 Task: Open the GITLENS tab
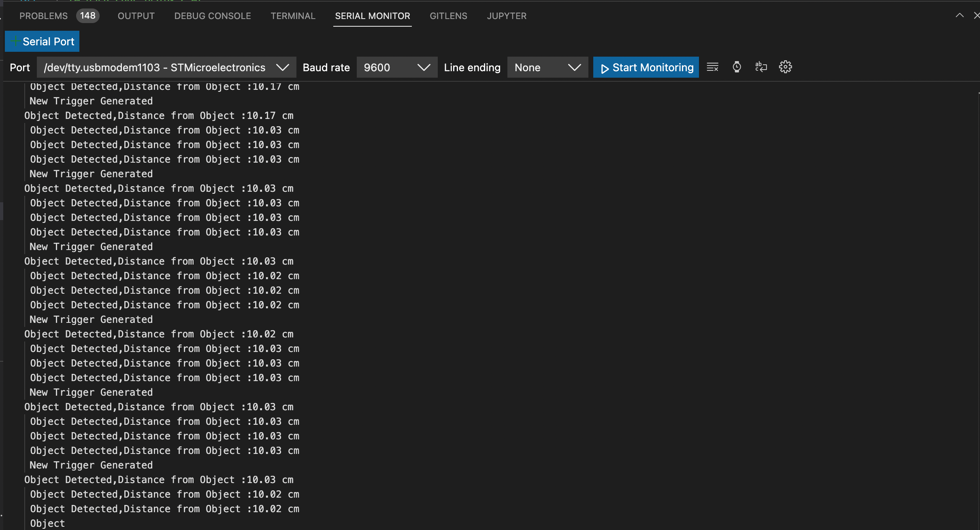(448, 16)
